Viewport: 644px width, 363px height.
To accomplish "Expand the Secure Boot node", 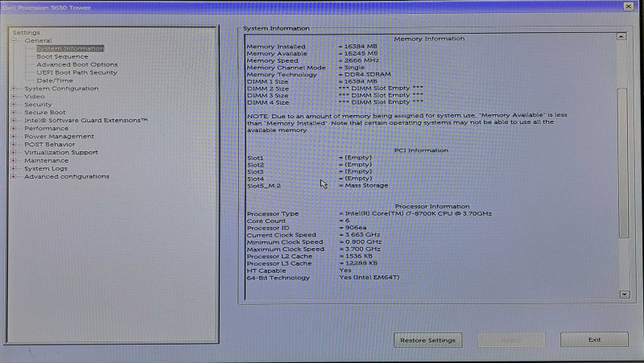I will point(14,112).
